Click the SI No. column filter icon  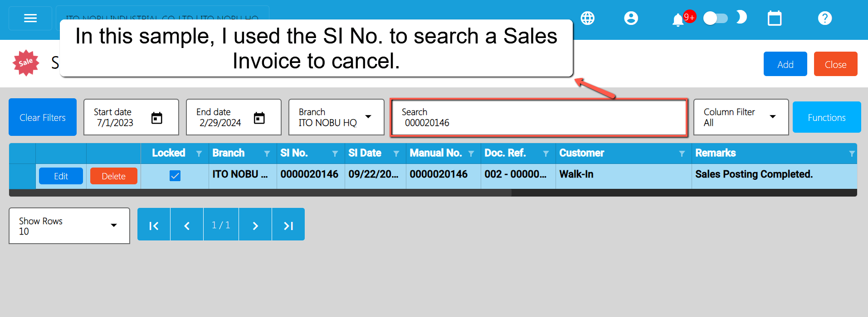[x=335, y=154]
